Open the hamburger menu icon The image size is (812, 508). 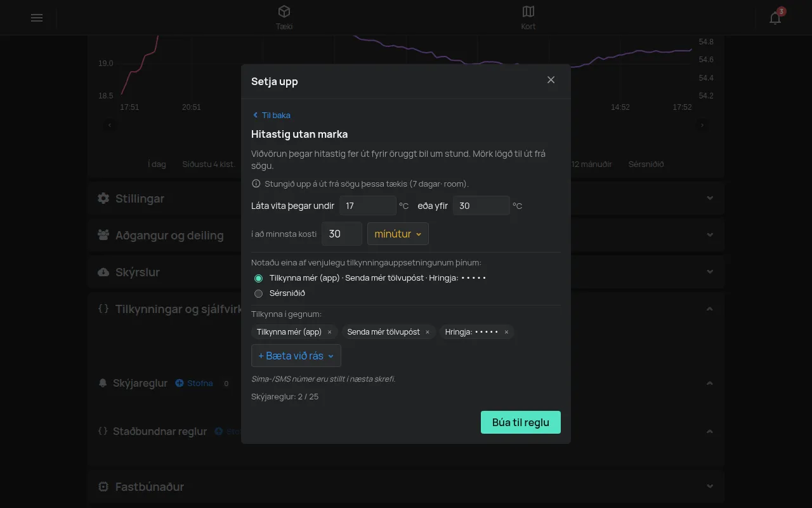click(x=37, y=18)
